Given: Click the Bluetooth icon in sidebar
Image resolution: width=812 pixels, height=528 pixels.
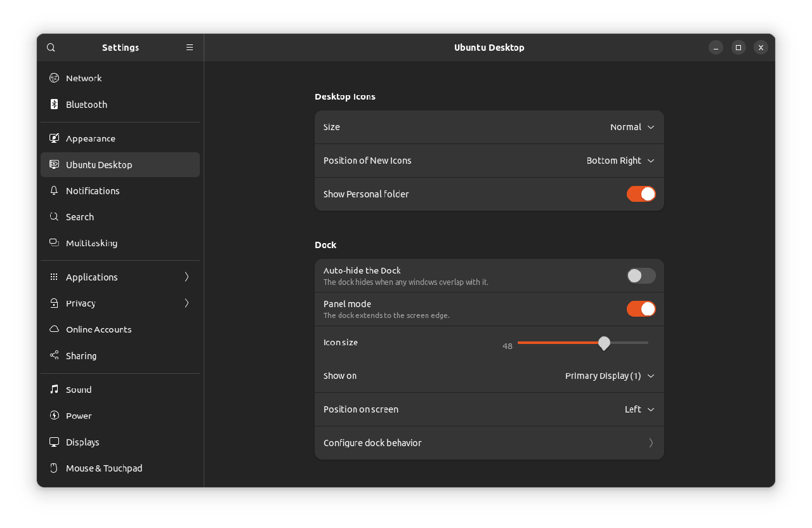Looking at the screenshot, I should [x=55, y=104].
